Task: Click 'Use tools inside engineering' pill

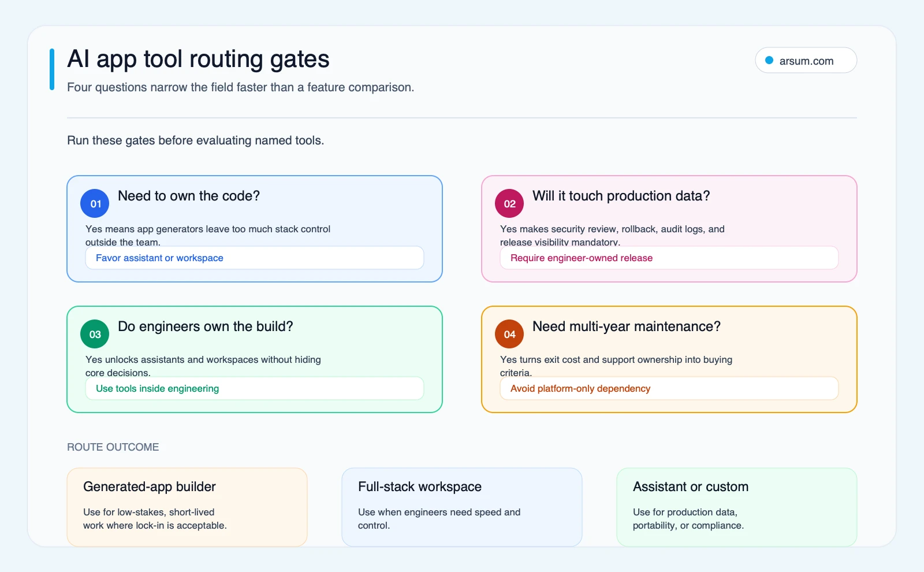Action: (x=255, y=388)
